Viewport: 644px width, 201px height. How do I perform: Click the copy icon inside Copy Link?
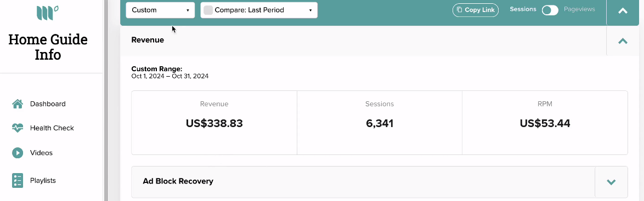point(460,10)
